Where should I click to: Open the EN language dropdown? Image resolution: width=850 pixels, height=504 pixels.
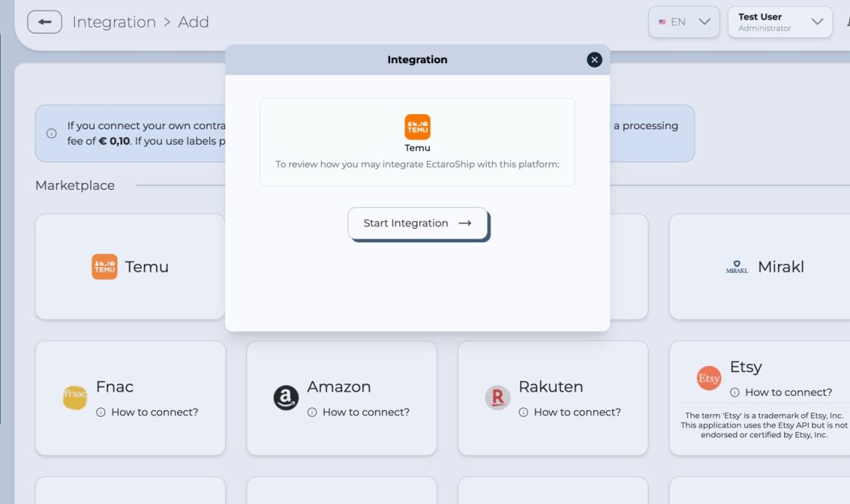pos(683,22)
